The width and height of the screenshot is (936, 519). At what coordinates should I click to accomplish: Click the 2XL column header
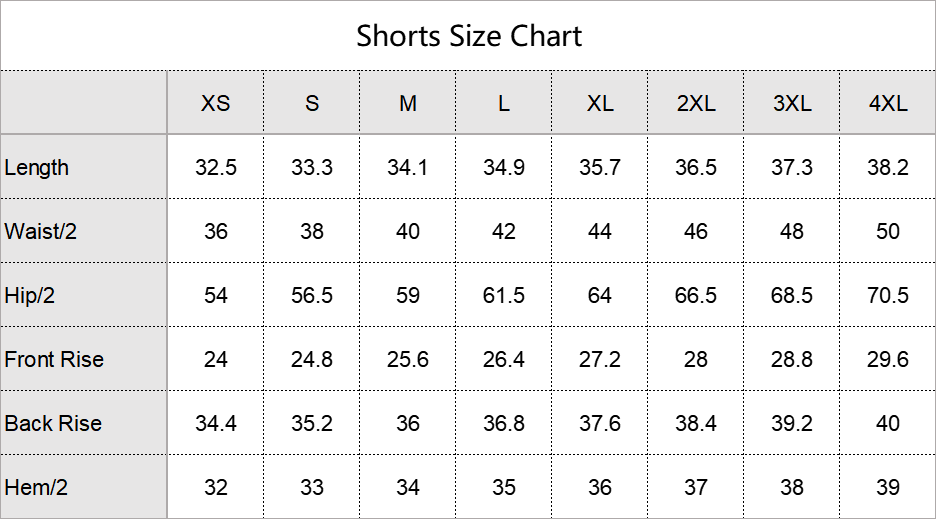696,104
